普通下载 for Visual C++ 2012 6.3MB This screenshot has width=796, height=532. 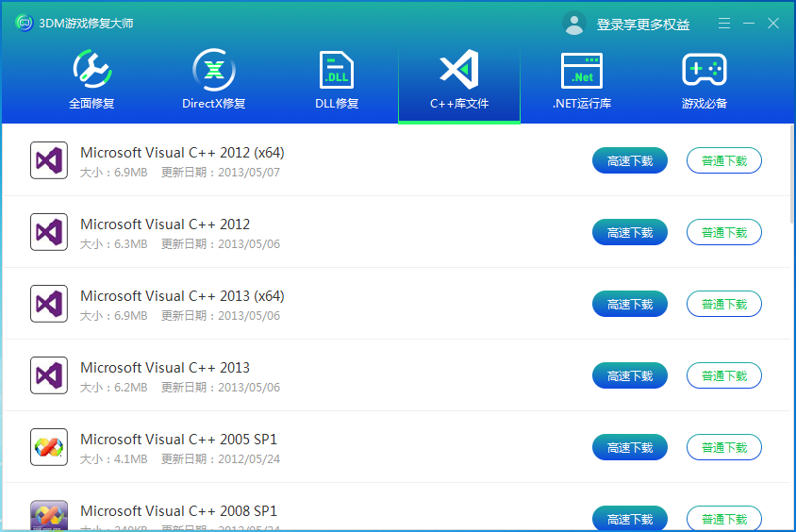pos(724,232)
